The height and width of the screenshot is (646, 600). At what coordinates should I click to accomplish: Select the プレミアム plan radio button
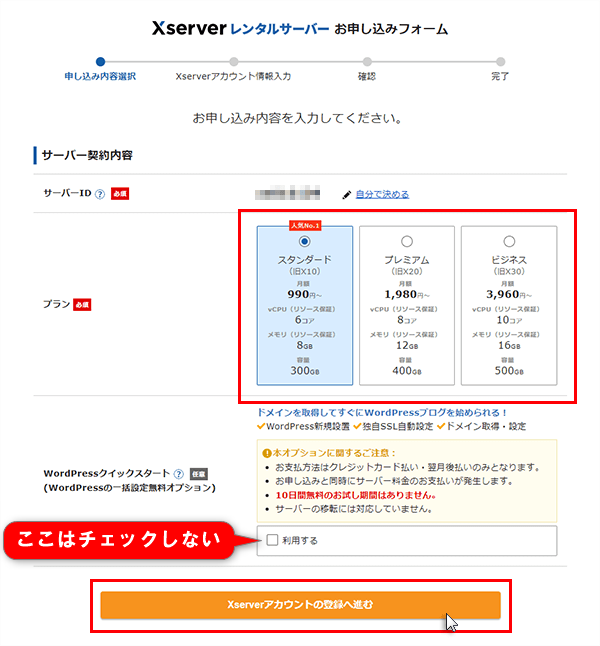(x=407, y=241)
